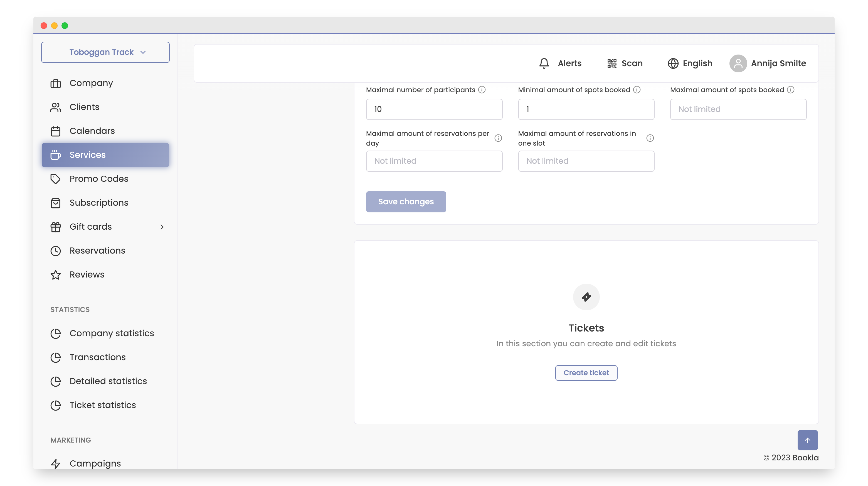The width and height of the screenshot is (868, 486).
Task: Click info icon next to Minimal amount of spots booked
Action: click(x=637, y=90)
